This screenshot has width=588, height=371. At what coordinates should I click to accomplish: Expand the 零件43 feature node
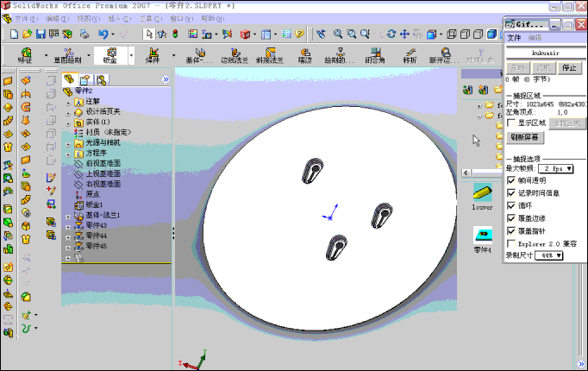click(x=69, y=226)
